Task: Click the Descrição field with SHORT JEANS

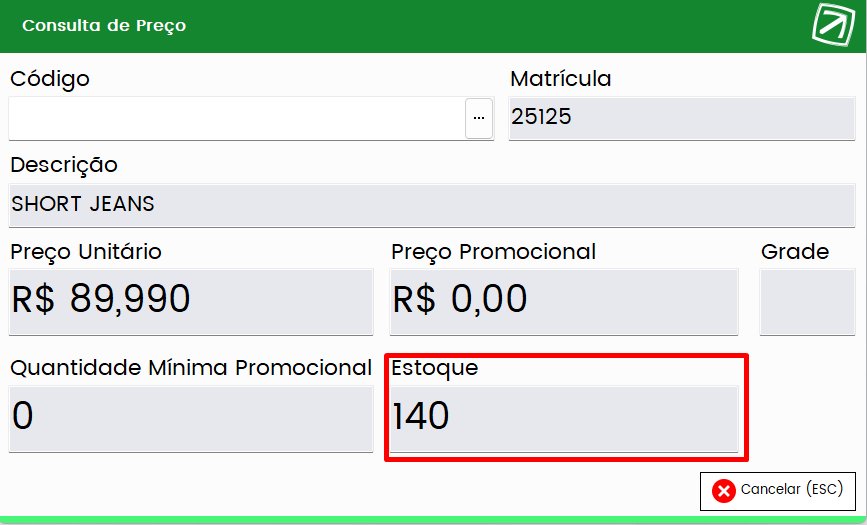Action: pos(432,205)
